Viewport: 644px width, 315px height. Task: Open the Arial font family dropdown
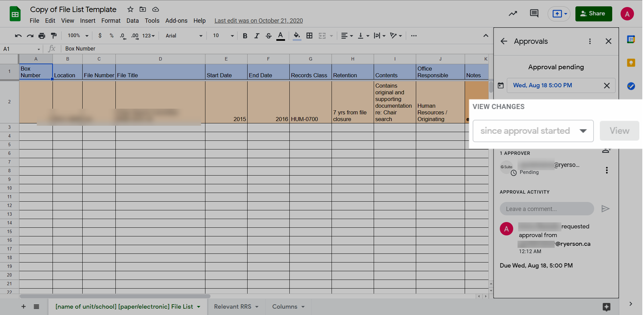184,36
